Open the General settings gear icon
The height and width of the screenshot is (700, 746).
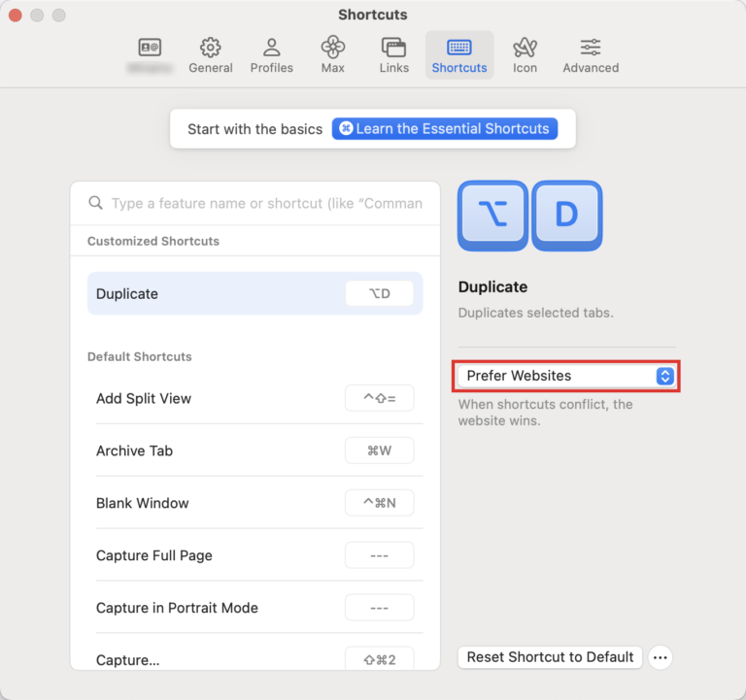coord(210,48)
